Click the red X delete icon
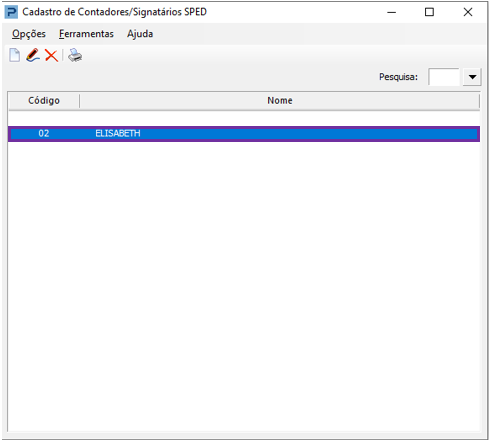This screenshot has height=440, width=490. click(51, 55)
